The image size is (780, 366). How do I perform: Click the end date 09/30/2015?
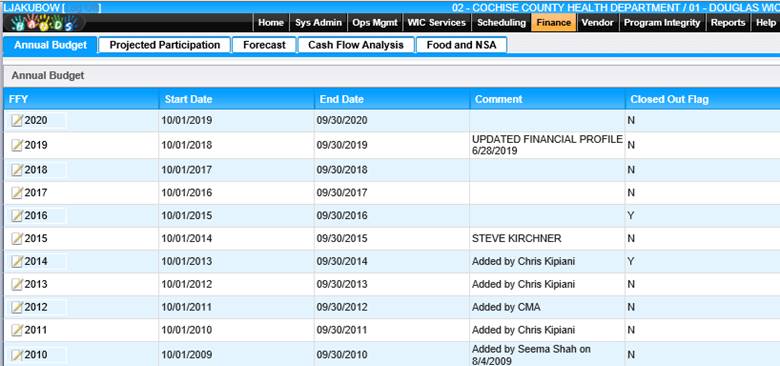click(x=342, y=239)
